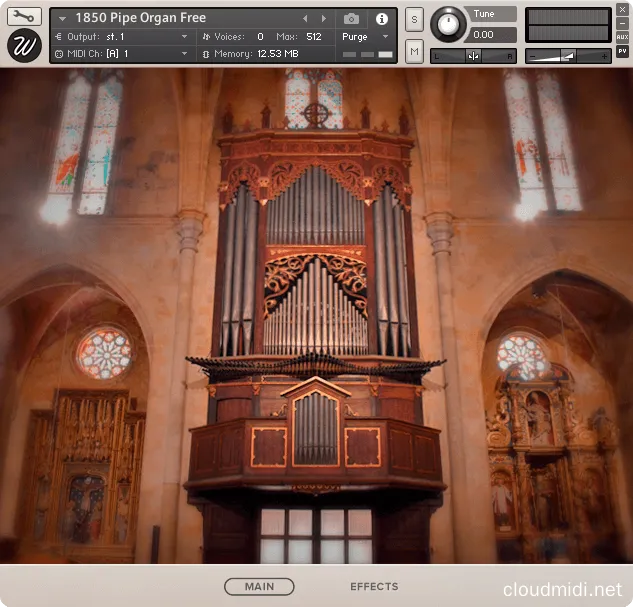Show the instrument info panel
The image size is (633, 607).
pyautogui.click(x=381, y=19)
